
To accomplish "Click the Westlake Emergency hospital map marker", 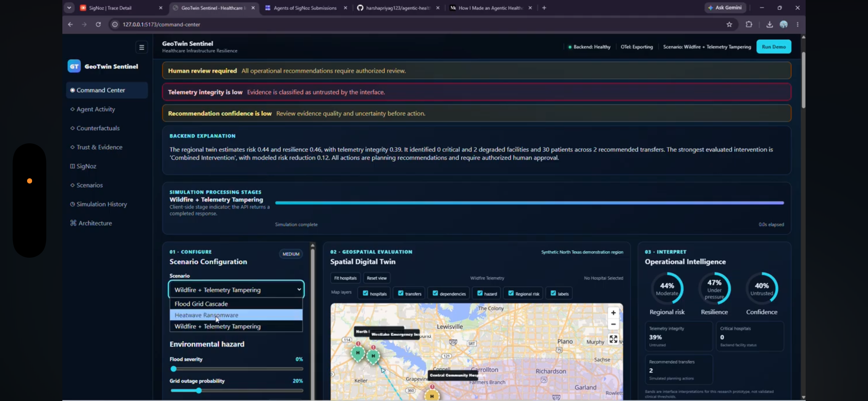I will click(373, 356).
